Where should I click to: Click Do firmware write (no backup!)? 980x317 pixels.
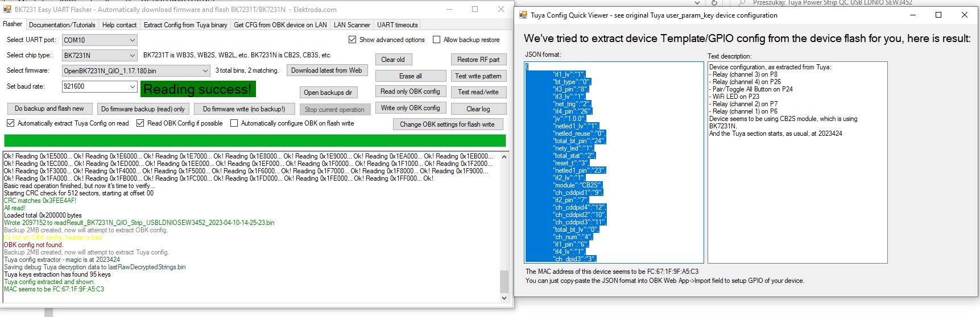tap(244, 109)
